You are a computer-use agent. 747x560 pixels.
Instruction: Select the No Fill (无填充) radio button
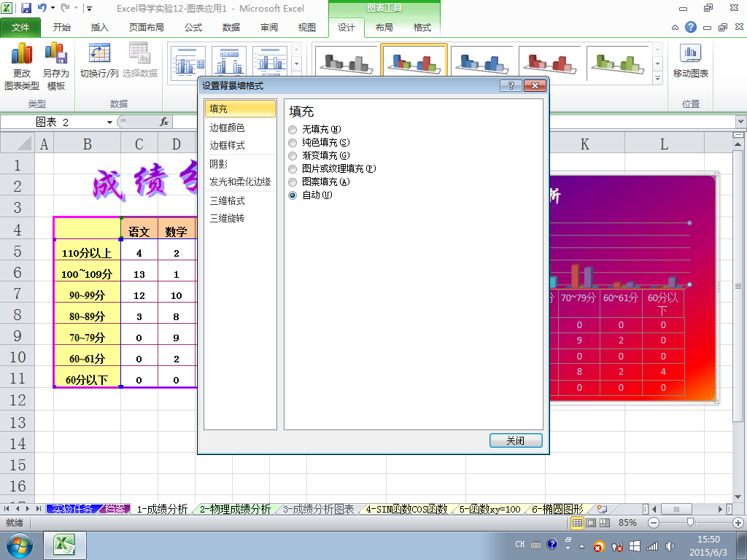(293, 130)
